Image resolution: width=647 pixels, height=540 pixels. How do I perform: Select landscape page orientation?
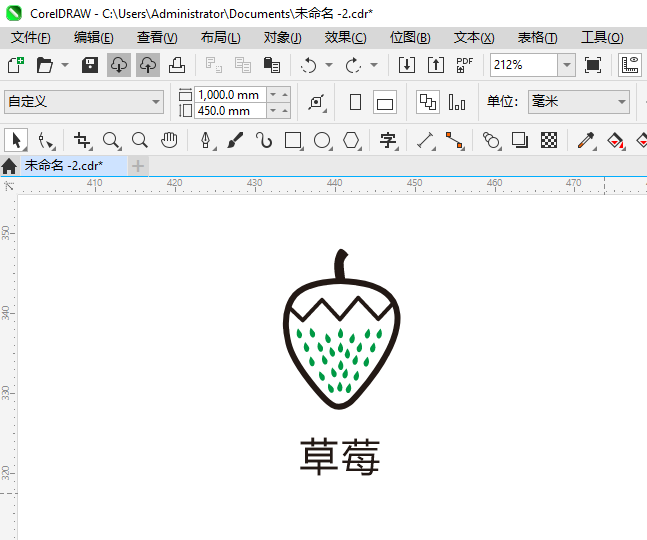tap(385, 102)
